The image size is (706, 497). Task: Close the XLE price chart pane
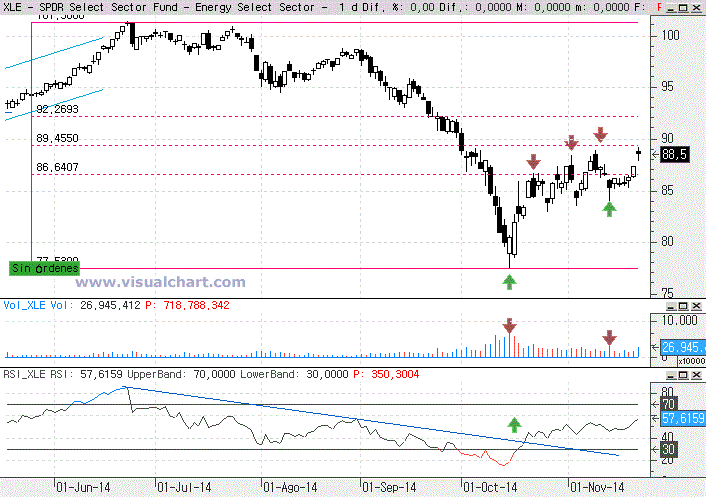(696, 8)
